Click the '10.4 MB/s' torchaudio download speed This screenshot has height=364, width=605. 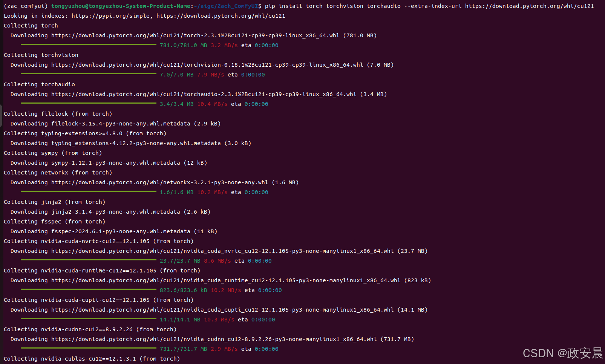213,104
